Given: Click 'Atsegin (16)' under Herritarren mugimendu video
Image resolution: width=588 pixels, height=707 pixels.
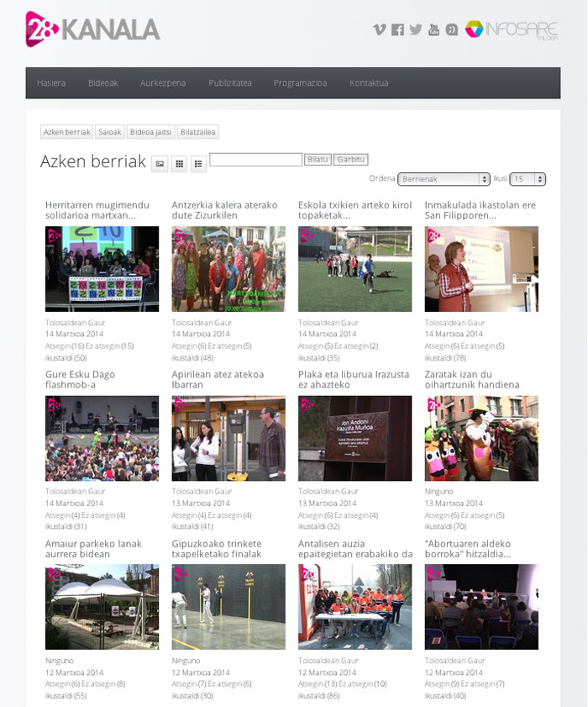Looking at the screenshot, I should (65, 346).
